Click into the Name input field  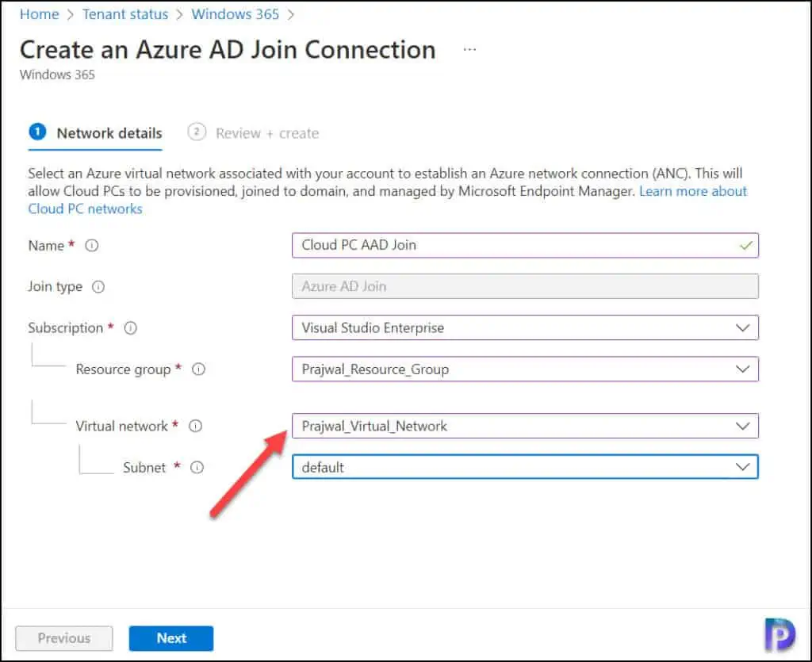525,245
